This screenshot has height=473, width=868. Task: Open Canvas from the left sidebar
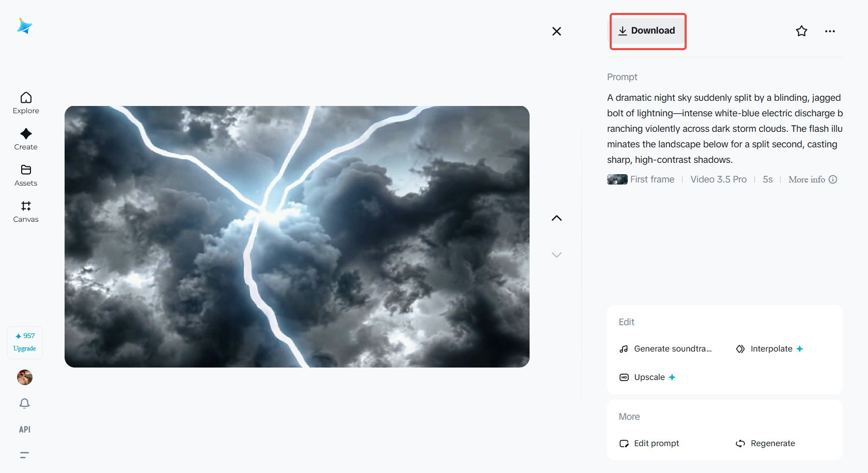(x=25, y=211)
